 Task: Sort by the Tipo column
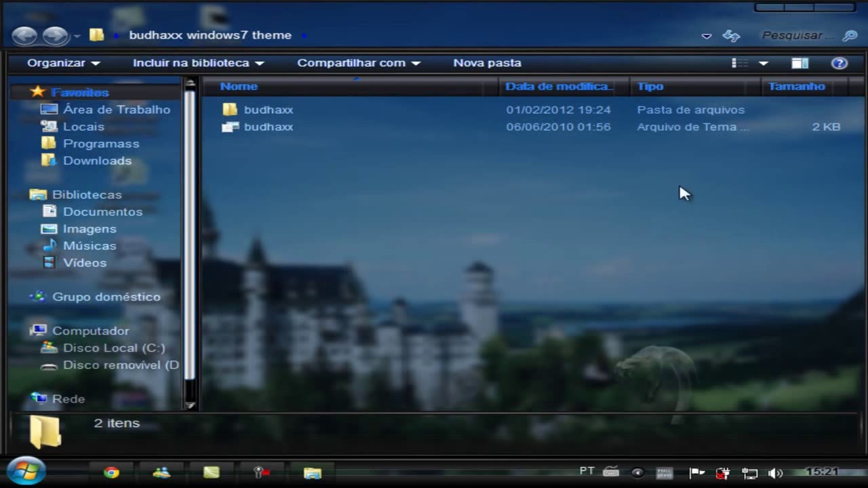tap(650, 86)
